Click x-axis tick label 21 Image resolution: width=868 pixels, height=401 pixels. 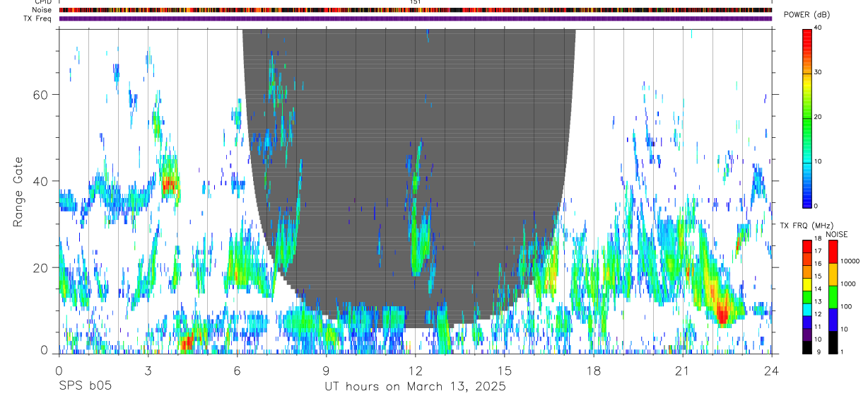(682, 370)
